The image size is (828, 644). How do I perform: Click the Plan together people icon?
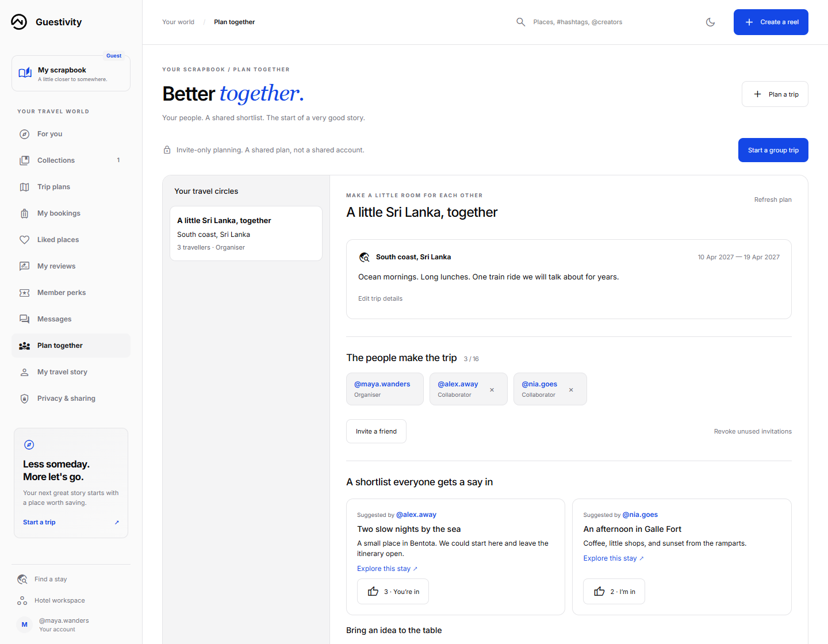click(24, 346)
